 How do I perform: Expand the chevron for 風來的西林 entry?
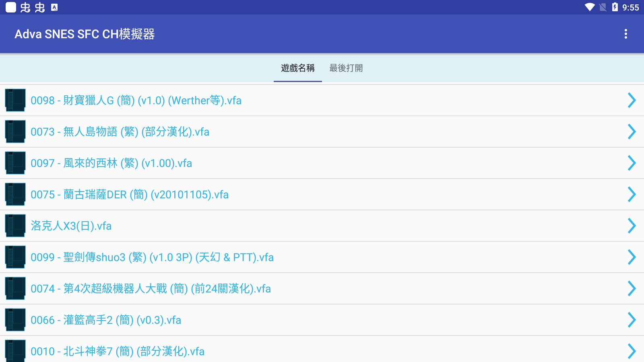[x=631, y=163]
